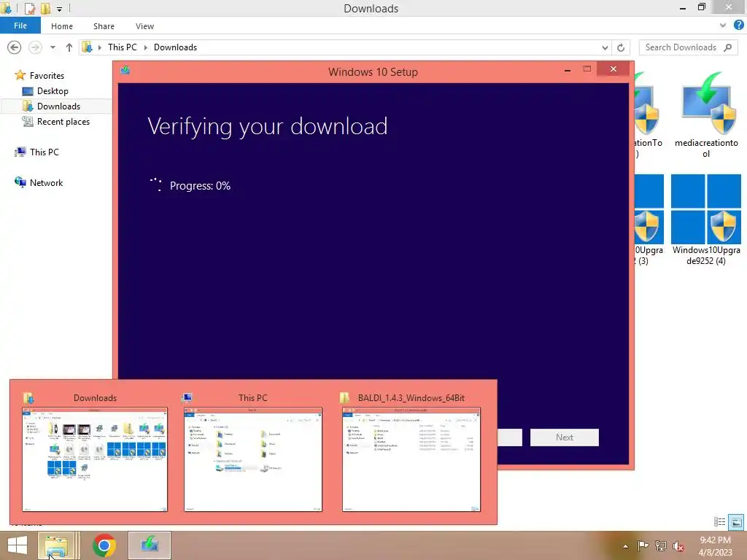Click 'This PC' in address breadcrumb
The width and height of the screenshot is (747, 560).
122,47
